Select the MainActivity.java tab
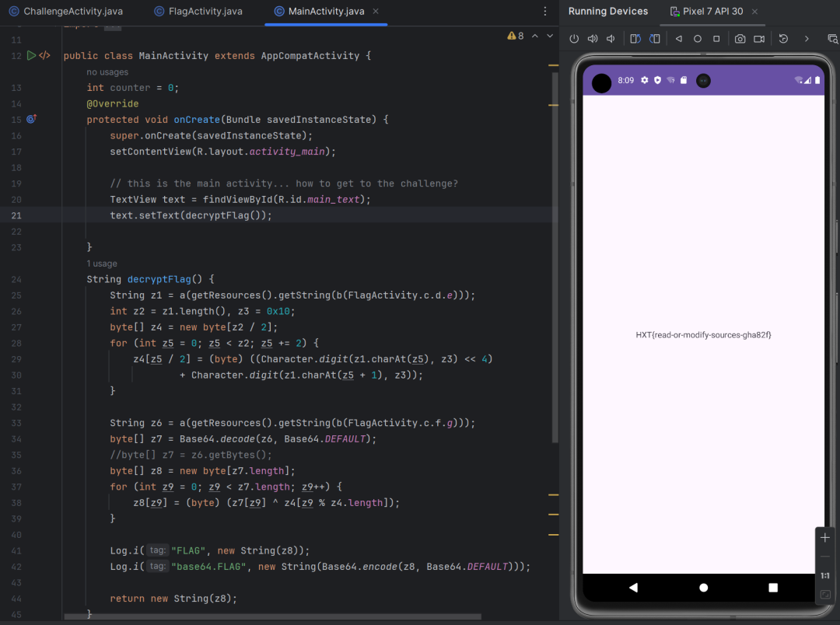The height and width of the screenshot is (625, 840). [320, 11]
